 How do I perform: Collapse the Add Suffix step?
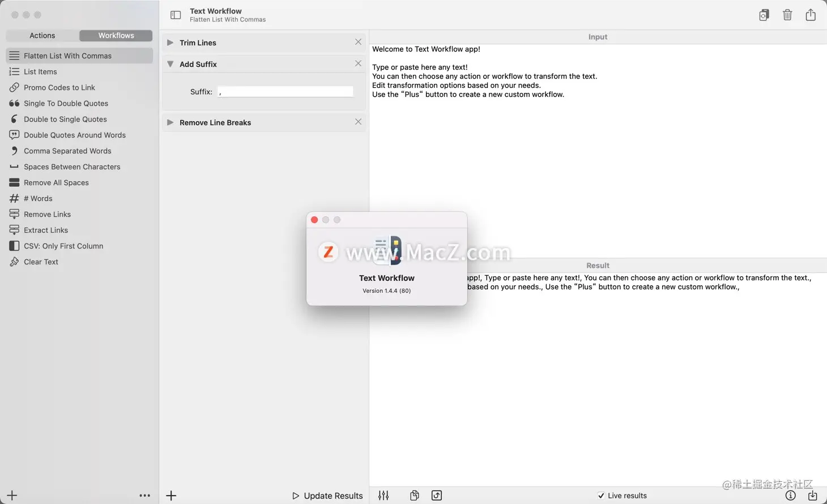point(170,64)
